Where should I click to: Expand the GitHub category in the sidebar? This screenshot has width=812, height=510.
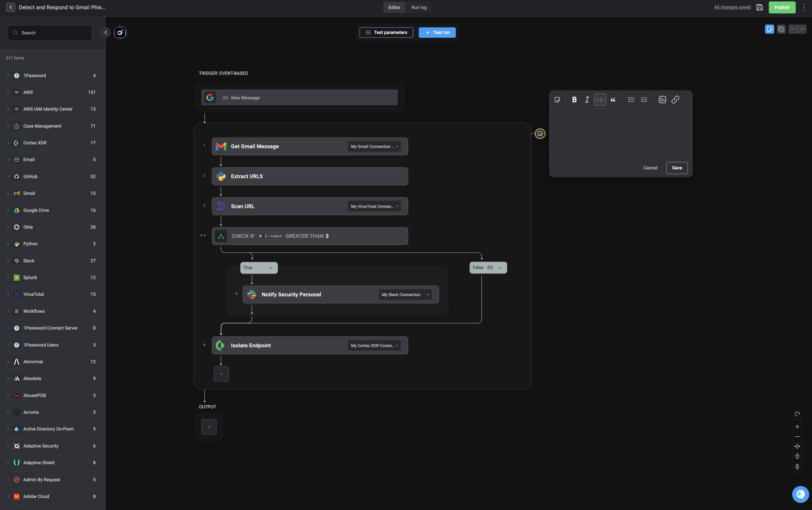pyautogui.click(x=8, y=176)
